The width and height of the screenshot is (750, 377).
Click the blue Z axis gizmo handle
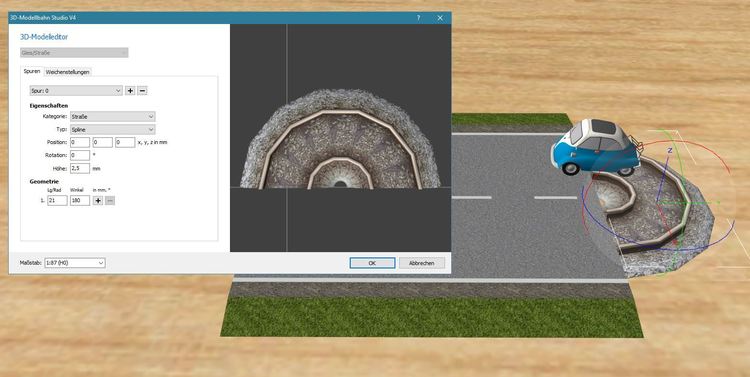pos(670,151)
